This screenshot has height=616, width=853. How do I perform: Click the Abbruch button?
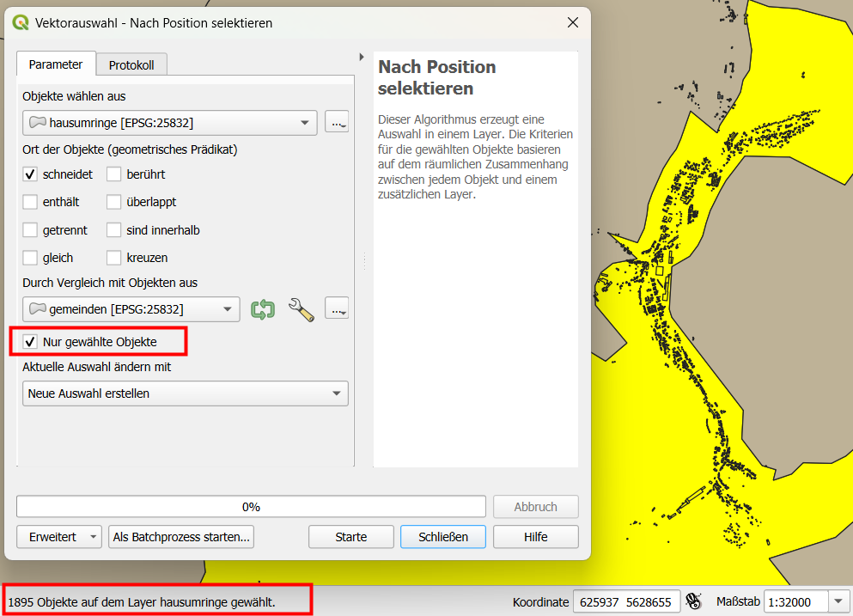pos(535,507)
